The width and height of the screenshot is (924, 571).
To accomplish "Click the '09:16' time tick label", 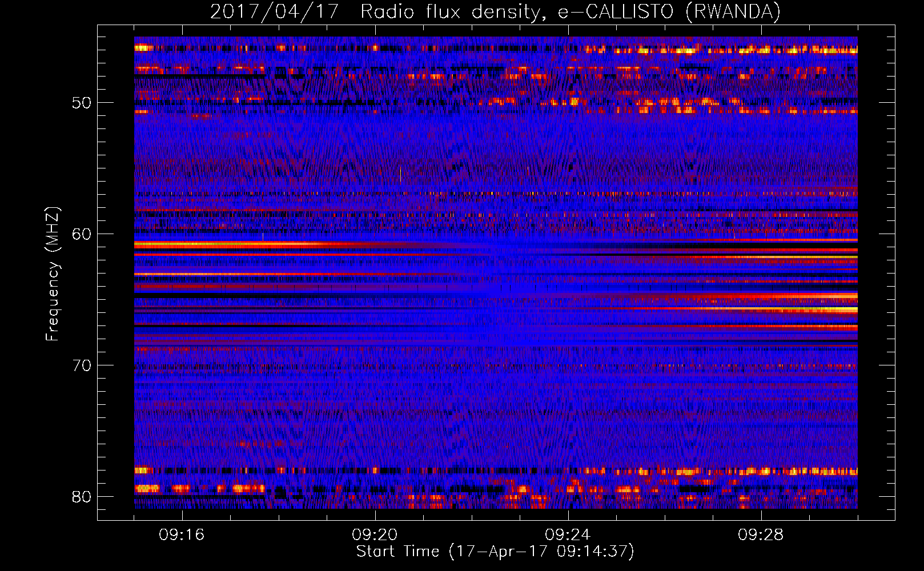I will tap(182, 535).
